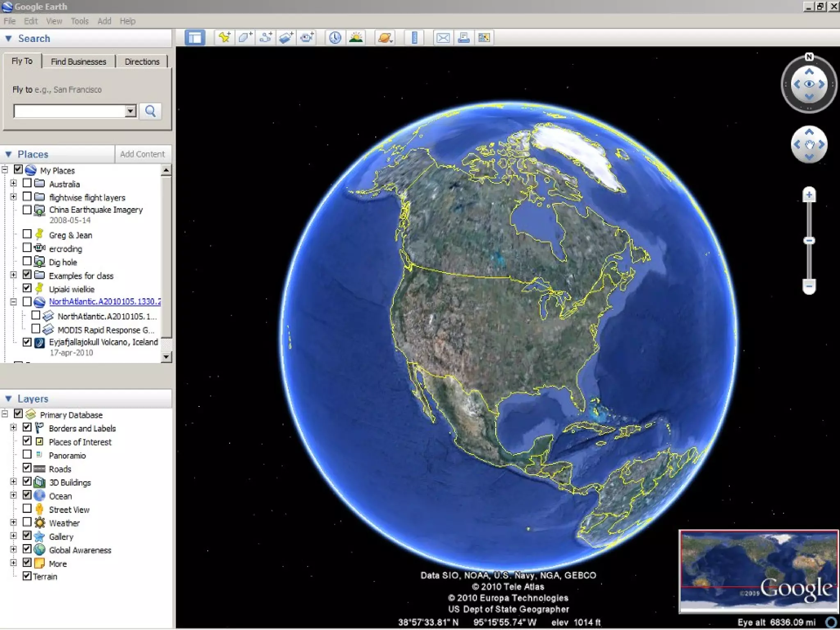Click the Add Image Overlay icon
The height and width of the screenshot is (630, 840).
click(286, 38)
